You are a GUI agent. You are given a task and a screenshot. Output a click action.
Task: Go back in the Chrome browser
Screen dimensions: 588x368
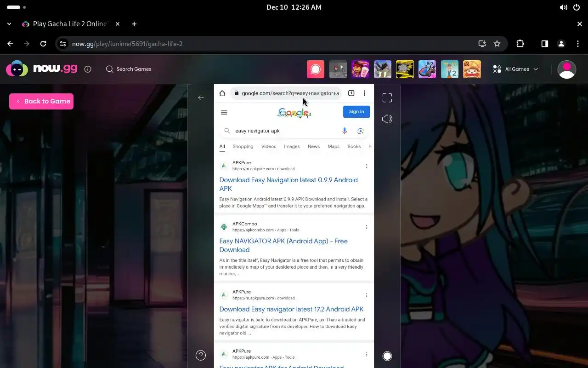pyautogui.click(x=10, y=44)
